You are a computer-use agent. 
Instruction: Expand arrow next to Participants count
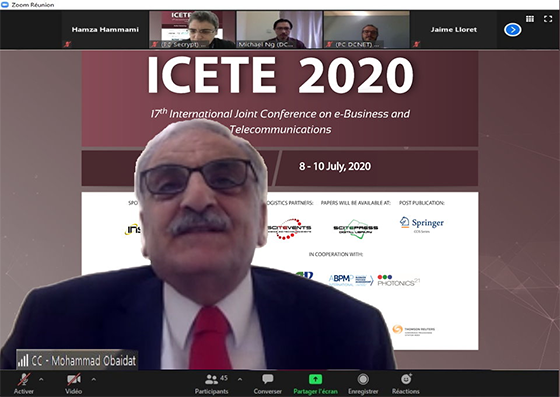[x=240, y=379]
